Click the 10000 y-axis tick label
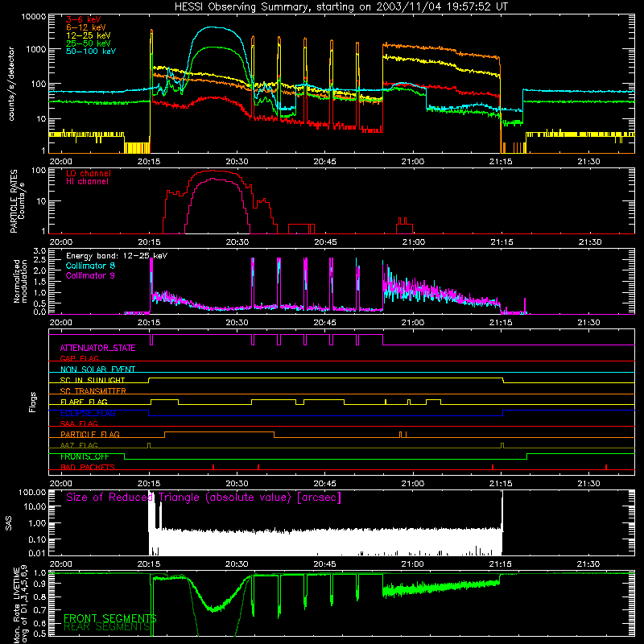This screenshot has height=644, width=644. click(34, 17)
